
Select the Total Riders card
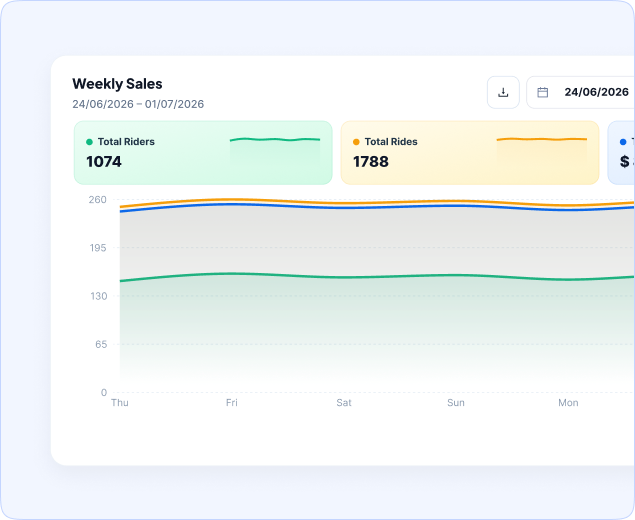(x=203, y=153)
